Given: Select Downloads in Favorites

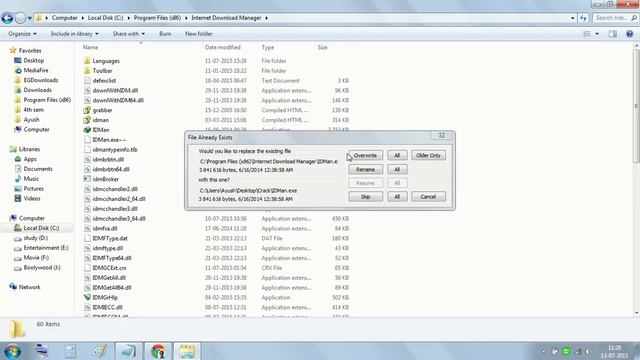Looking at the screenshot, I should [37, 90].
